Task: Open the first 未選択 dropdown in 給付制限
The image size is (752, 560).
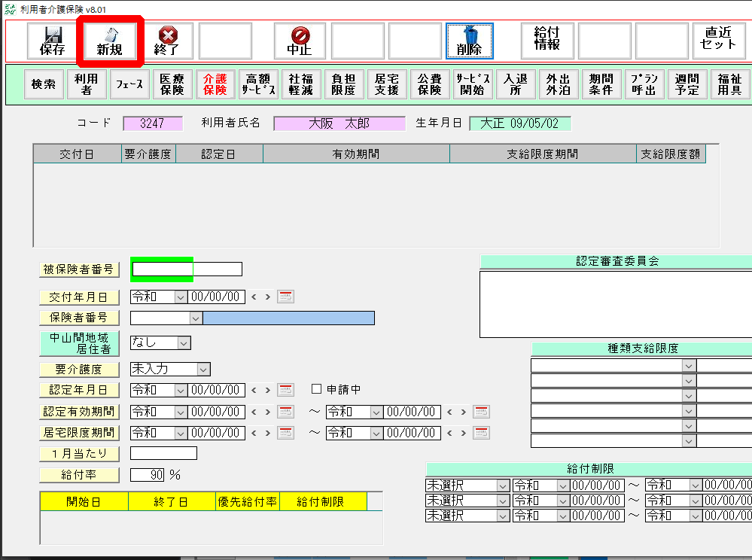Action: point(502,485)
